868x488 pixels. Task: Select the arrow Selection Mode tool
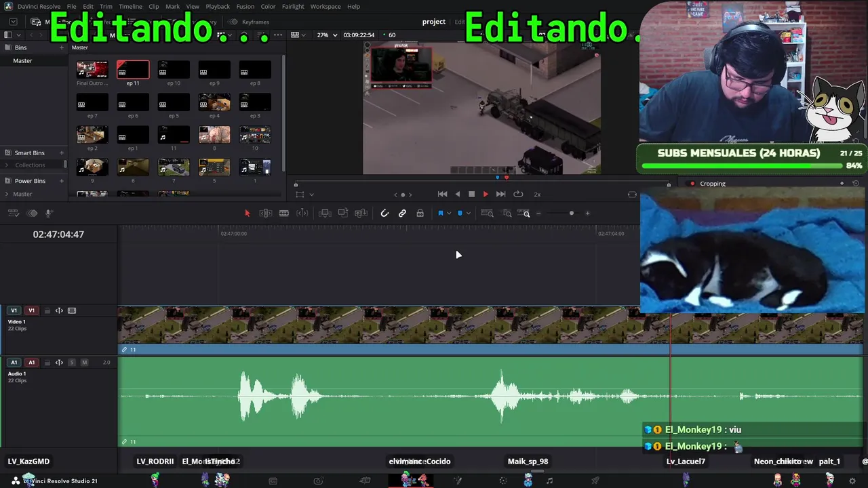pyautogui.click(x=247, y=213)
